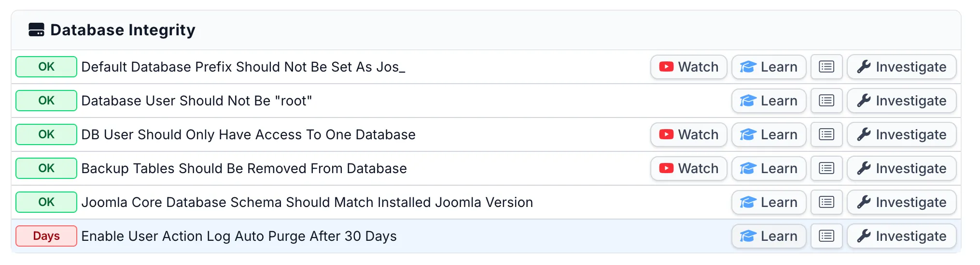Viewport: 980px width, 265px height.
Task: Select text 'Joomla Core Database Schema Should Match Installed Joomla Version'
Action: (307, 202)
